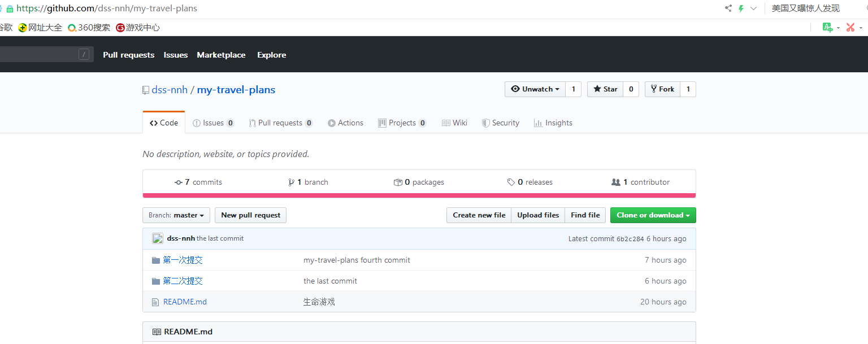View the 1 branch list
The image size is (868, 344).
[x=308, y=182]
